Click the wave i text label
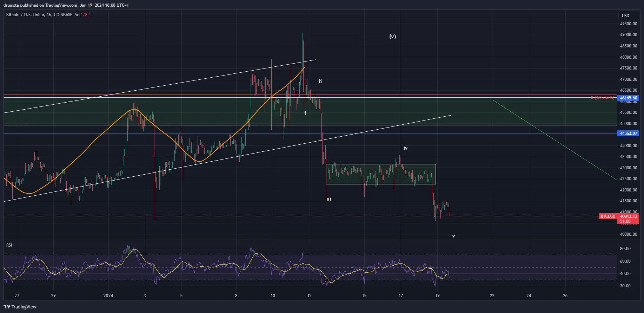644x313 pixels. [x=305, y=113]
